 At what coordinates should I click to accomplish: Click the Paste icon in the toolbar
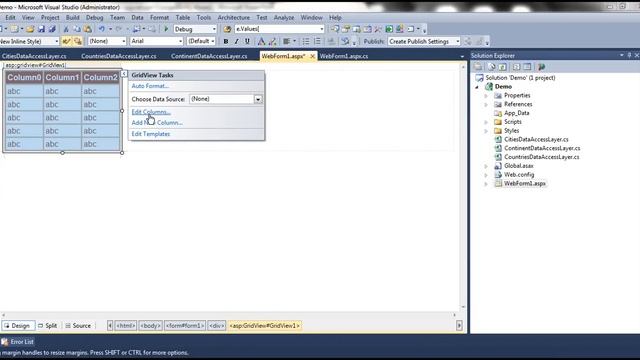88,29
